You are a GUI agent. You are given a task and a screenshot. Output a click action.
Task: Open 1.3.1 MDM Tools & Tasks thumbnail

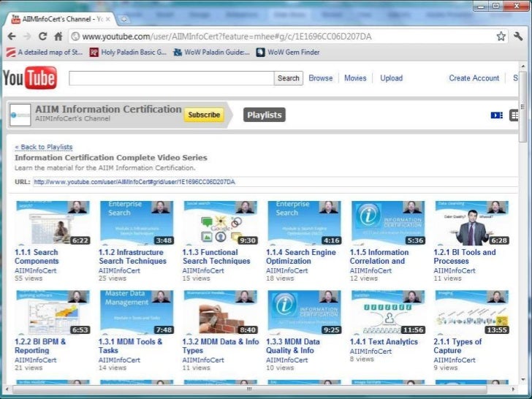pyautogui.click(x=137, y=312)
